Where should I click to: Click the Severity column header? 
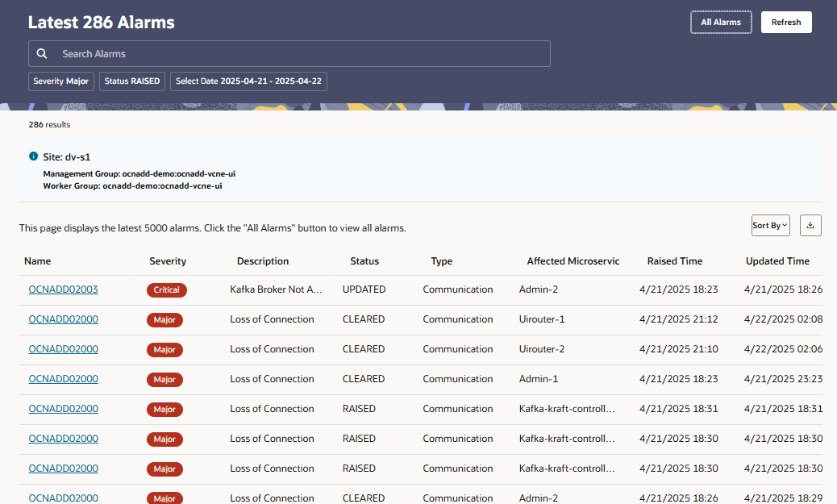(x=168, y=261)
